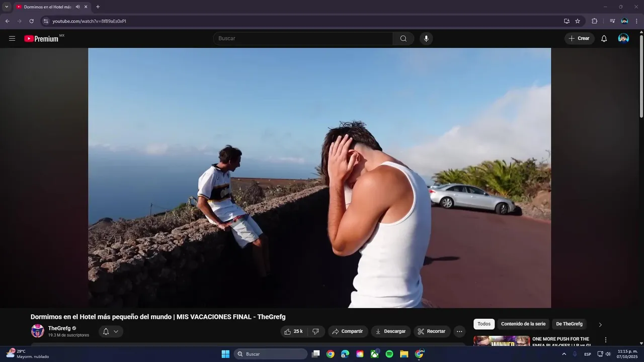Like the video with thumbs up
The width and height of the screenshot is (644, 362).
[x=294, y=331]
